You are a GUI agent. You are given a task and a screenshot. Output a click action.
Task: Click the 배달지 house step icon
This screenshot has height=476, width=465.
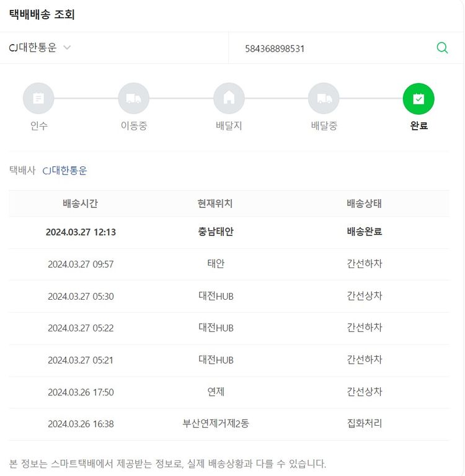click(x=229, y=99)
